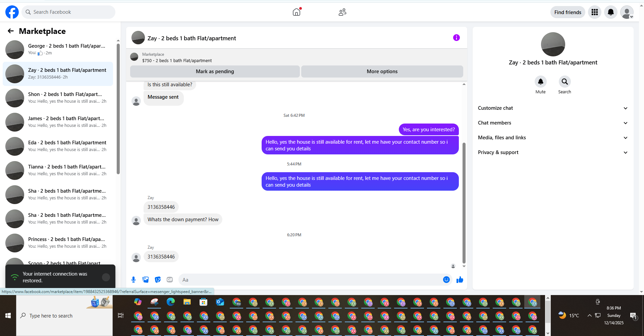Open the account profile avatar menu
This screenshot has height=336, width=644.
point(627,12)
